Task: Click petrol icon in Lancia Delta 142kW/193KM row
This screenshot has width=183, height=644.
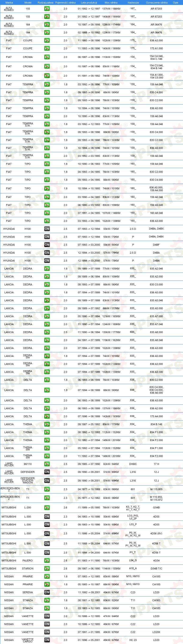Action: 47,416
